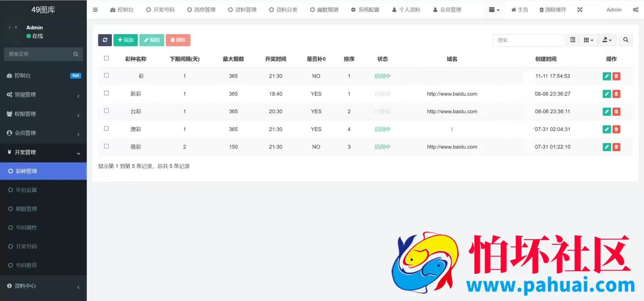The width and height of the screenshot is (644, 301).
Task: Click the red 删除 button
Action: pos(178,40)
